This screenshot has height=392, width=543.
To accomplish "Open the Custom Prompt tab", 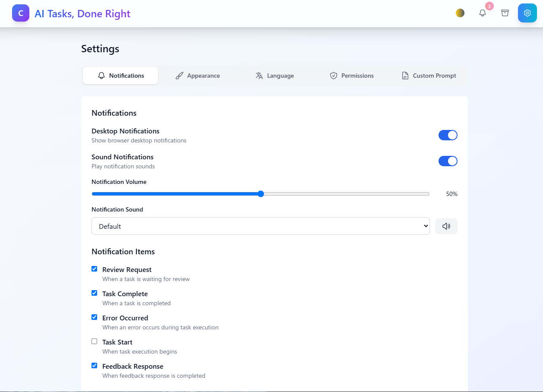I will [429, 76].
